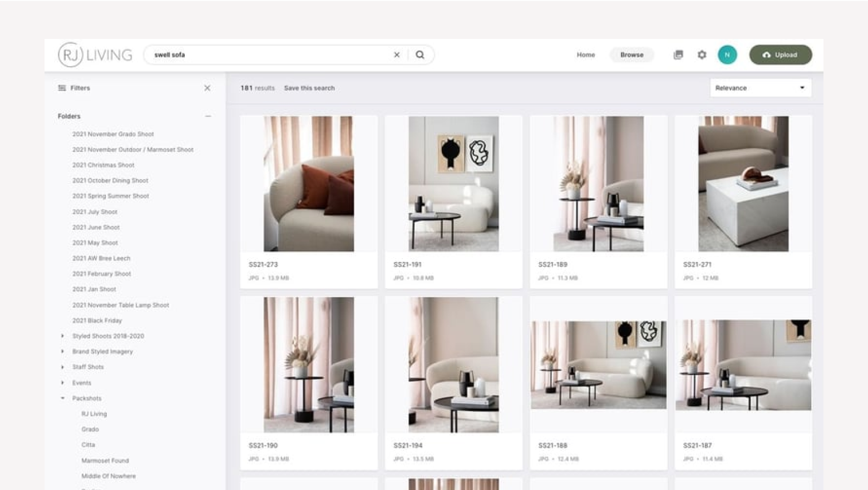Image resolution: width=868 pixels, height=490 pixels.
Task: Open image thumbnail SS21-190
Action: click(x=309, y=365)
